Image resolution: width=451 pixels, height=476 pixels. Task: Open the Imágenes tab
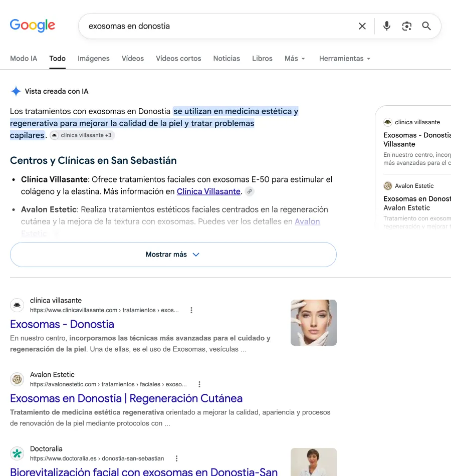(x=94, y=58)
